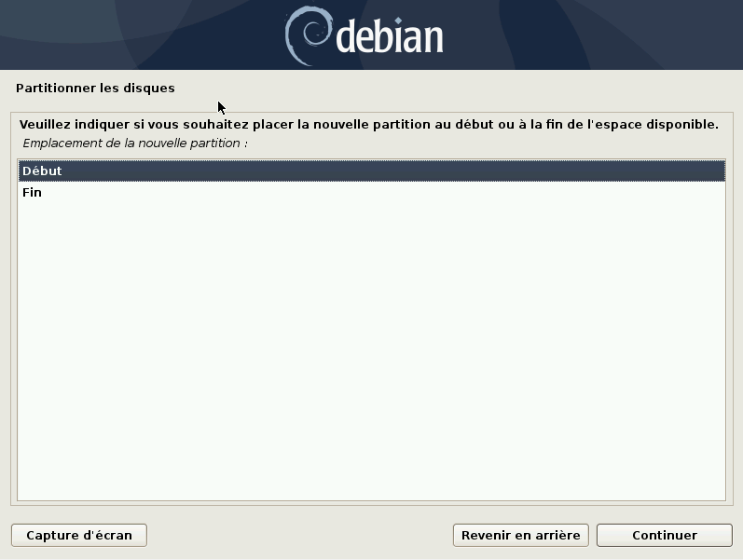
Task: Click Revenir en arrière button
Action: (x=521, y=536)
